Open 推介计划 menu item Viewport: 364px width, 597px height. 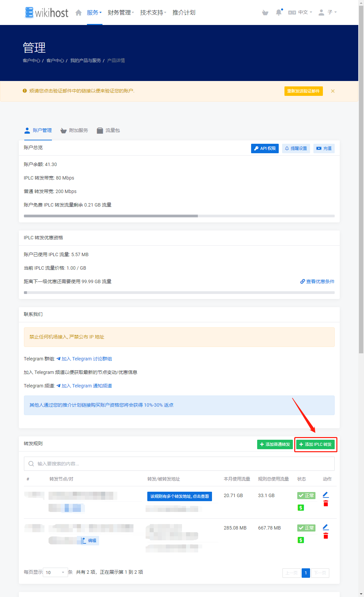click(x=184, y=12)
